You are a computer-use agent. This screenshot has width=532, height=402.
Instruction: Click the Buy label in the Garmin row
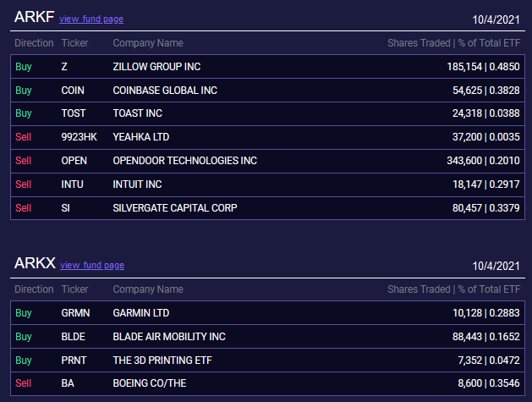click(x=24, y=313)
